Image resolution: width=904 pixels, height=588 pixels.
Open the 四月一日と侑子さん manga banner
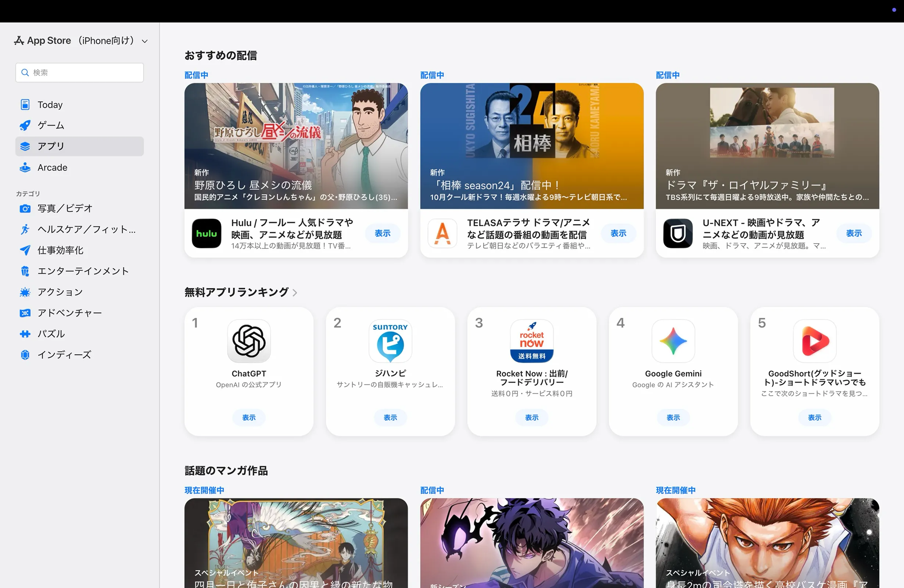coord(296,543)
